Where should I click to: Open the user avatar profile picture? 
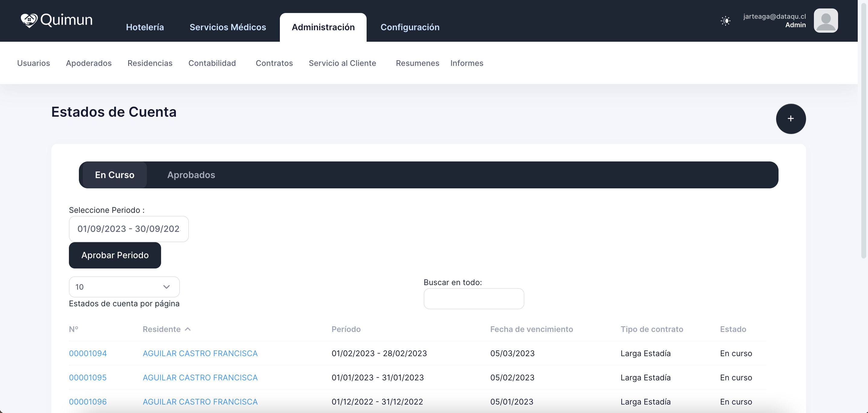tap(826, 21)
